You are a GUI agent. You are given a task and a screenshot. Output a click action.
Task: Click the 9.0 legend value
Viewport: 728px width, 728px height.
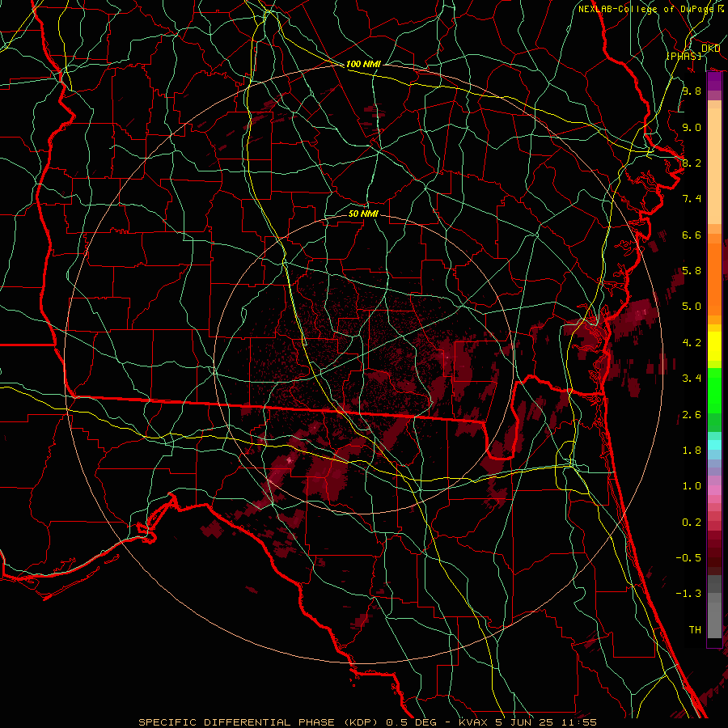pos(692,127)
